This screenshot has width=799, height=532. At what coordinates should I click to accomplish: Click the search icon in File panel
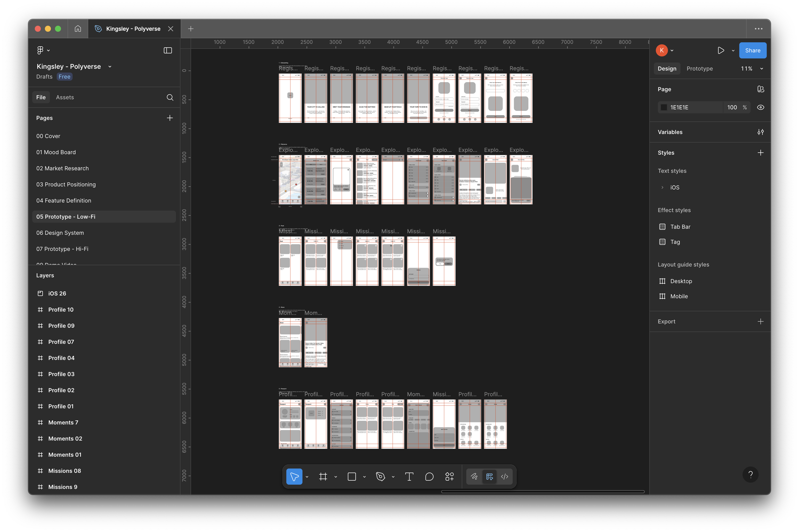[170, 97]
